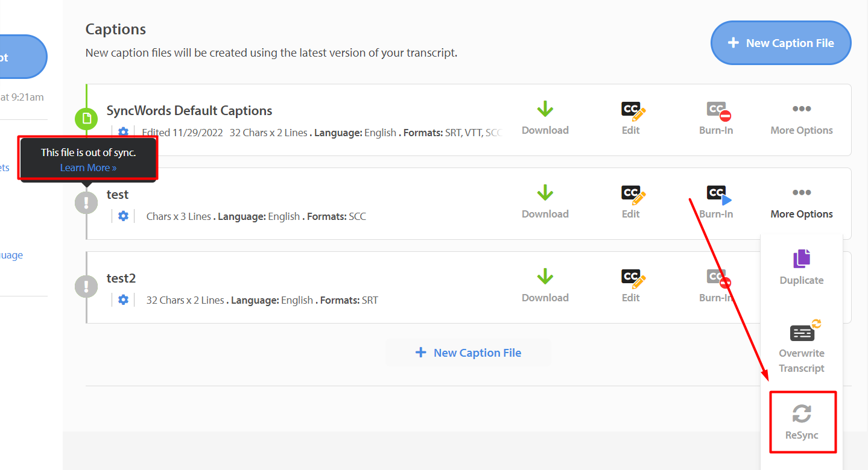Choose Overwrite Transcript from menu
This screenshot has height=470, width=868.
pyautogui.click(x=801, y=346)
